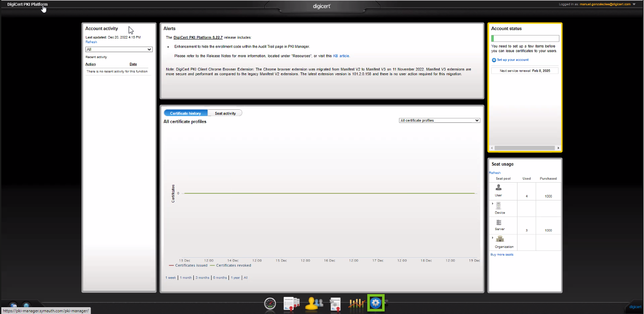Click the digicert logo at the bottom right corner

tap(635, 307)
